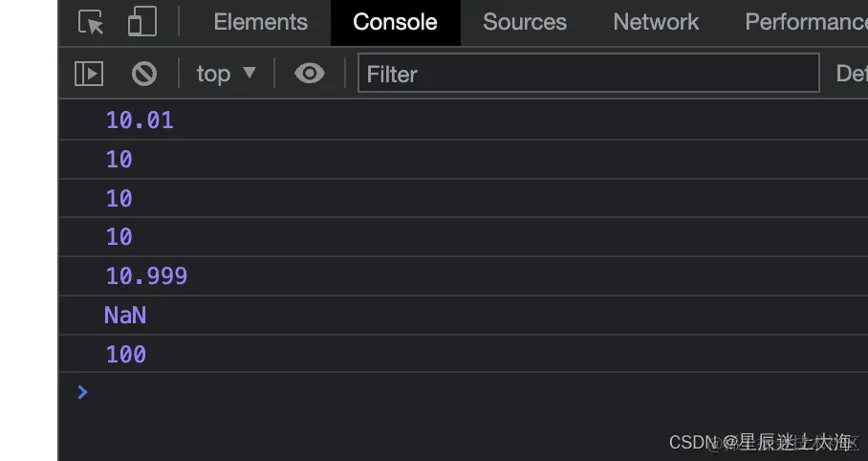The width and height of the screenshot is (868, 461).
Task: Select the 100 logged value
Action: (126, 355)
